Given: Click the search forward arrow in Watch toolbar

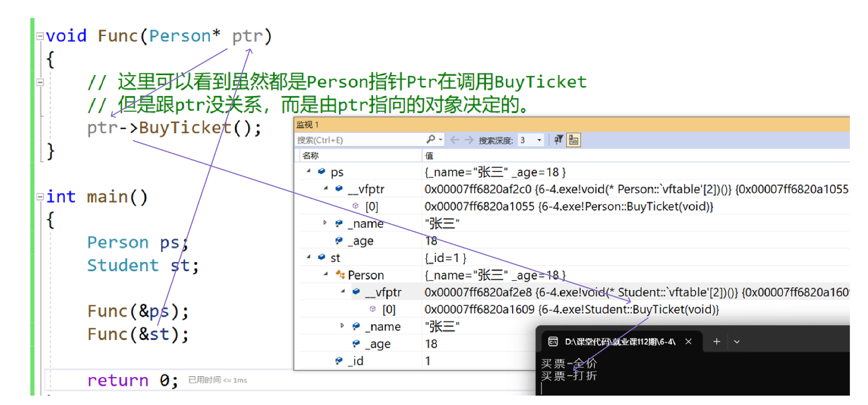Looking at the screenshot, I should coord(469,140).
